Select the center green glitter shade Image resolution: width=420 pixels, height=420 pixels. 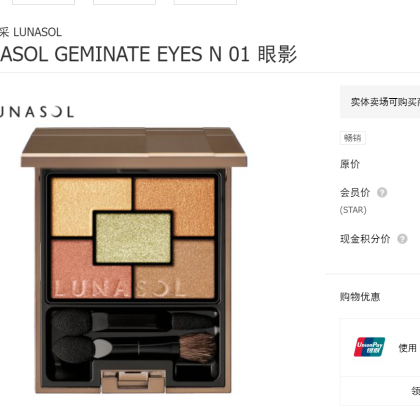(x=133, y=238)
